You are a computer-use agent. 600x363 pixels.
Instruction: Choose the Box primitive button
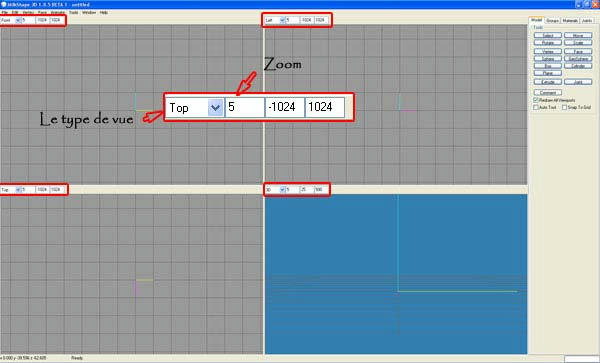click(x=548, y=66)
